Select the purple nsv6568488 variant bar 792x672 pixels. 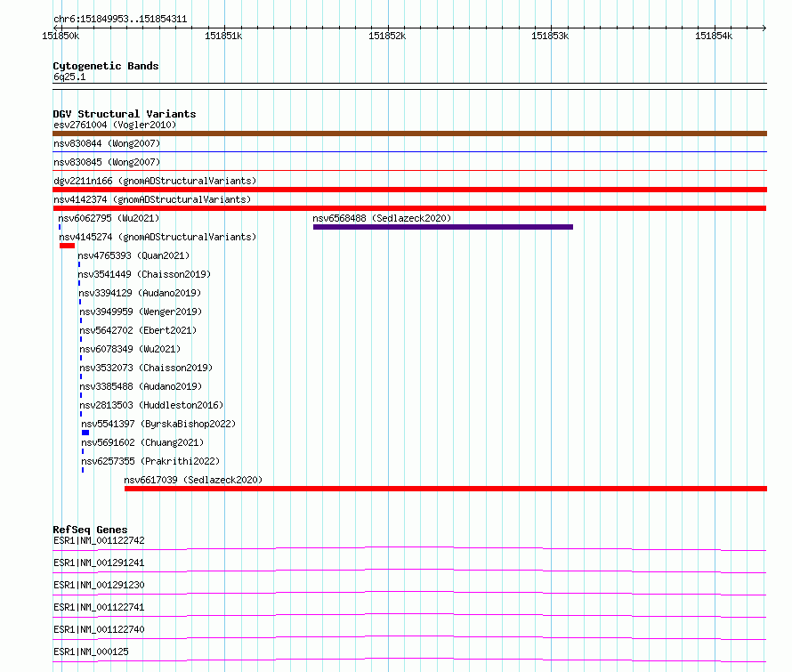(x=443, y=227)
